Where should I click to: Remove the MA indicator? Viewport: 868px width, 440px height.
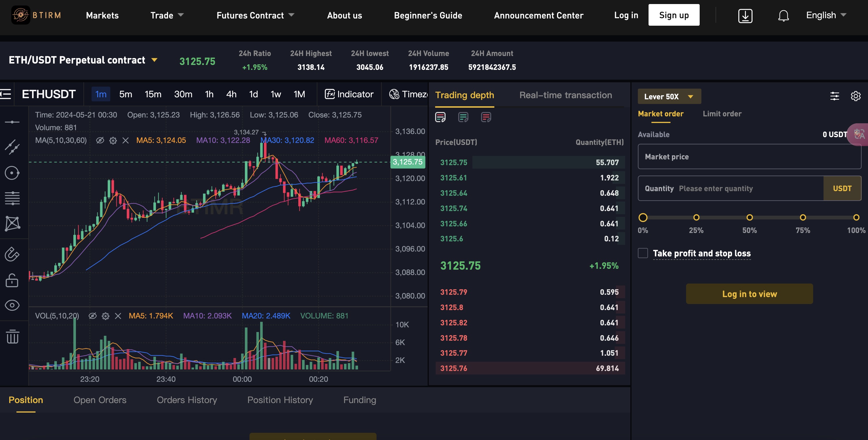[125, 141]
